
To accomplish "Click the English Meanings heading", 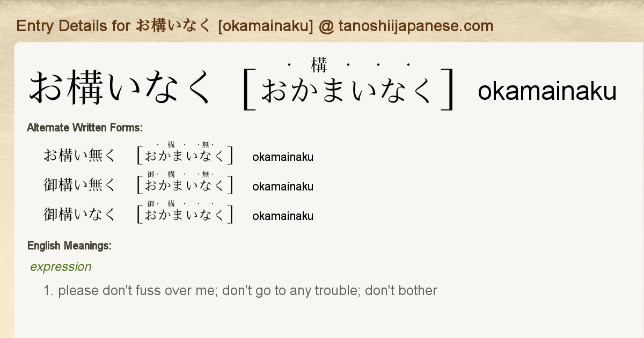I will click(69, 246).
